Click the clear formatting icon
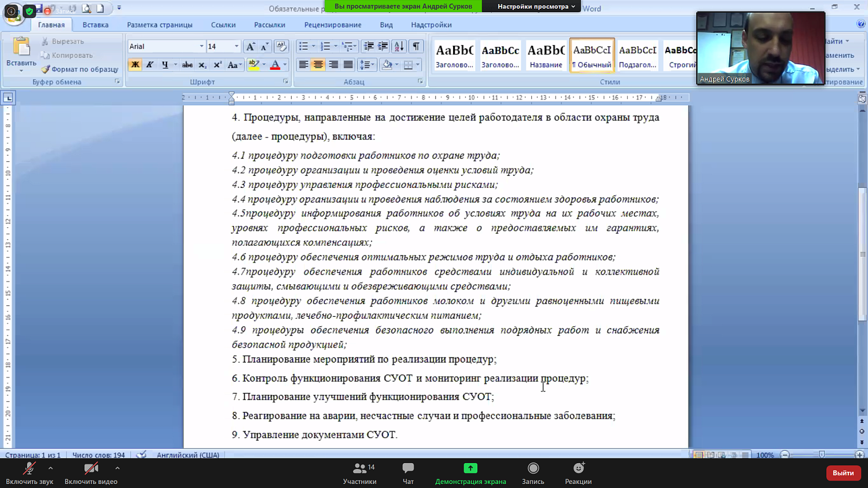The height and width of the screenshot is (488, 868). (x=281, y=46)
